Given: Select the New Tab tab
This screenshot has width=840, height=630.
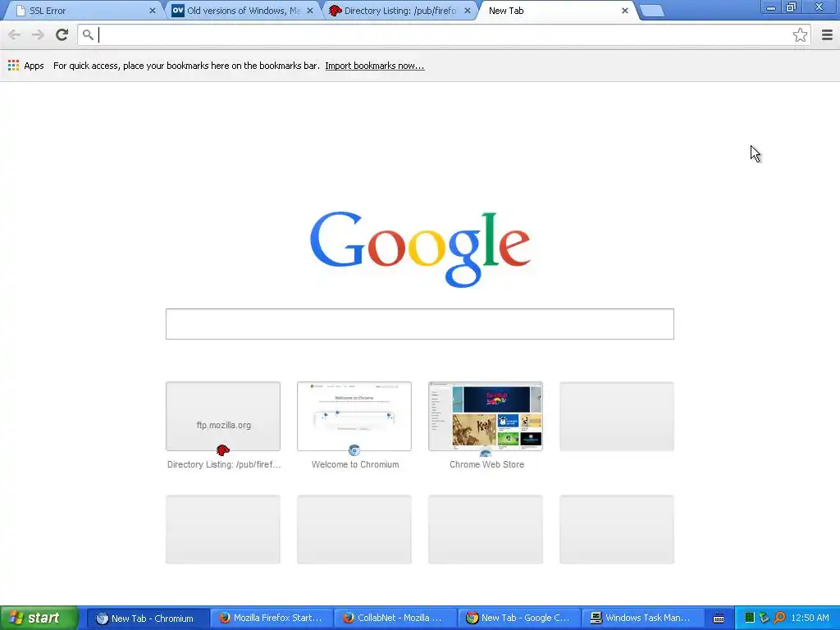Looking at the screenshot, I should 555,11.
